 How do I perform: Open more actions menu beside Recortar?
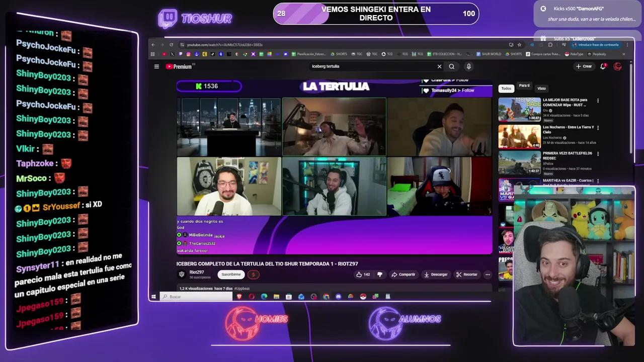click(x=488, y=275)
